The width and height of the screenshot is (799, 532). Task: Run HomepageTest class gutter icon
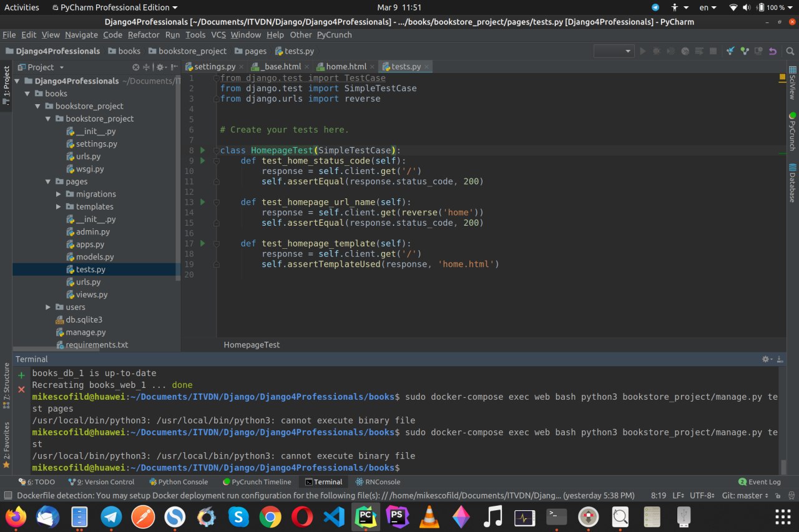tap(202, 150)
